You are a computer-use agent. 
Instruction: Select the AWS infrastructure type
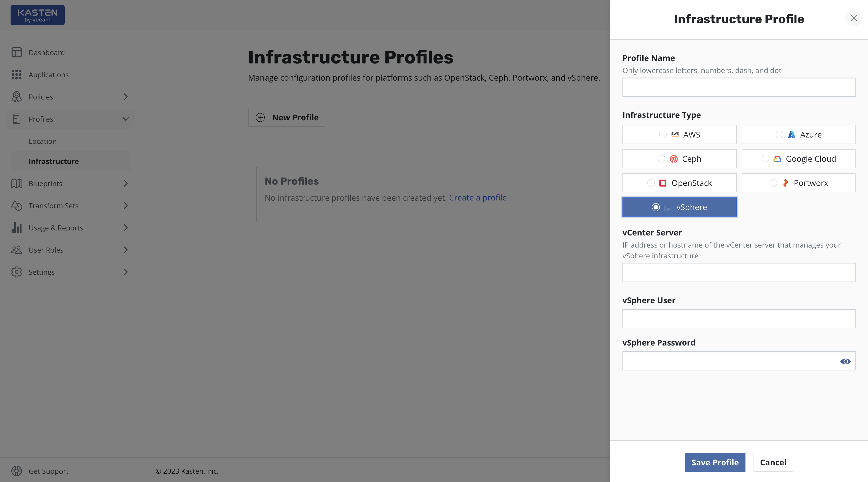(679, 134)
